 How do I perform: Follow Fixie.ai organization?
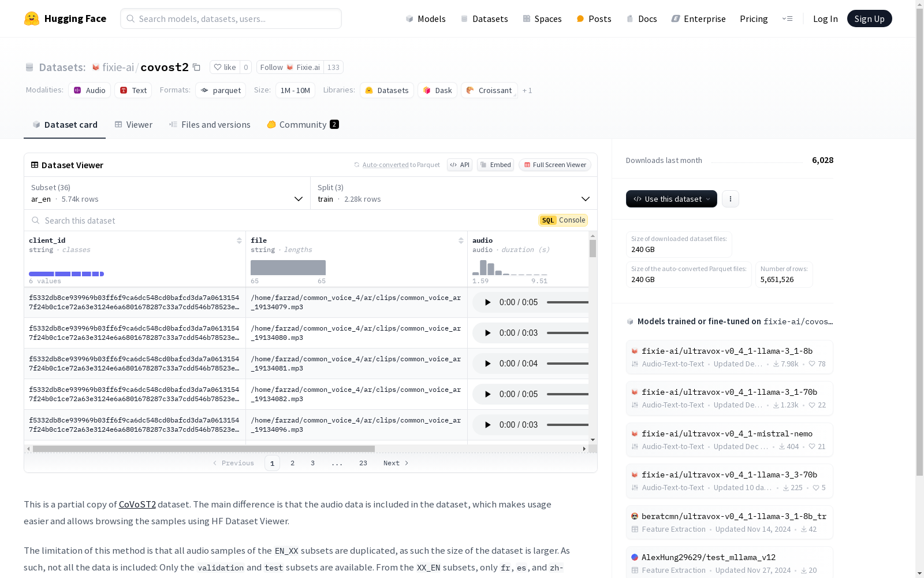pyautogui.click(x=290, y=67)
